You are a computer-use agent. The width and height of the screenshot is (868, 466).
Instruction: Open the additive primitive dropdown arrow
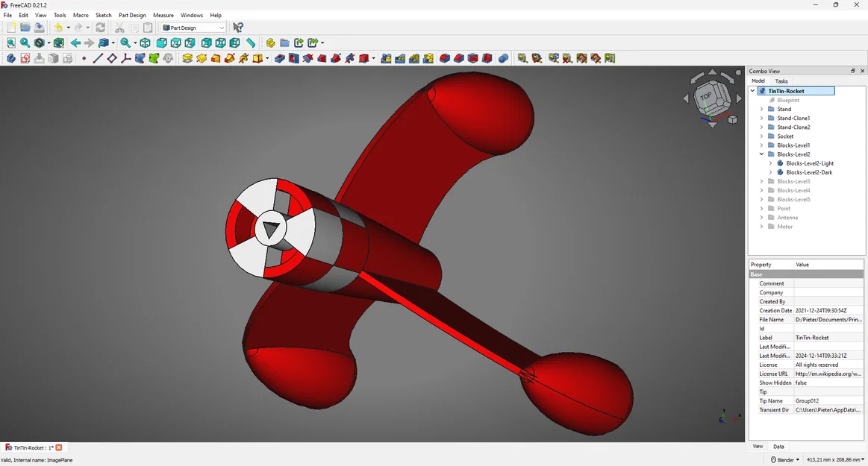tap(267, 58)
